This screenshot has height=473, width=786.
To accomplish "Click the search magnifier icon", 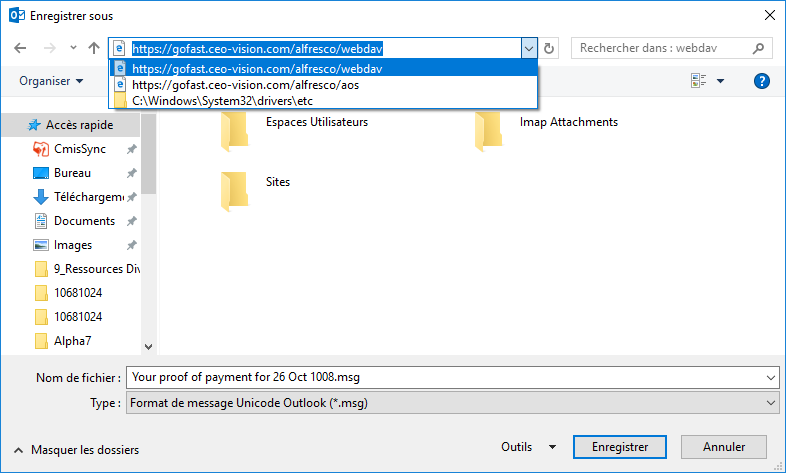I will point(759,48).
